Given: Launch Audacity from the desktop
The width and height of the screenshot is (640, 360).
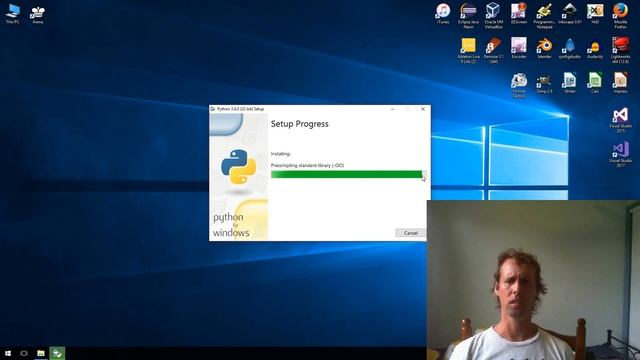Looking at the screenshot, I should [x=595, y=49].
